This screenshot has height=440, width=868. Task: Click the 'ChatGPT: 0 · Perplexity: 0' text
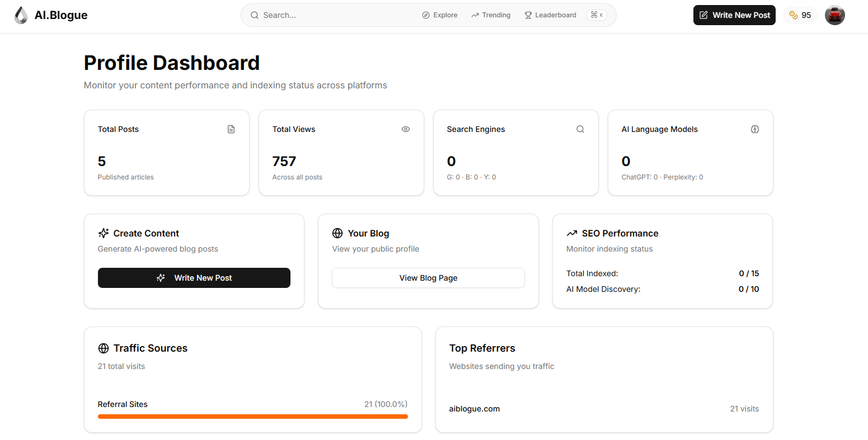coord(662,177)
